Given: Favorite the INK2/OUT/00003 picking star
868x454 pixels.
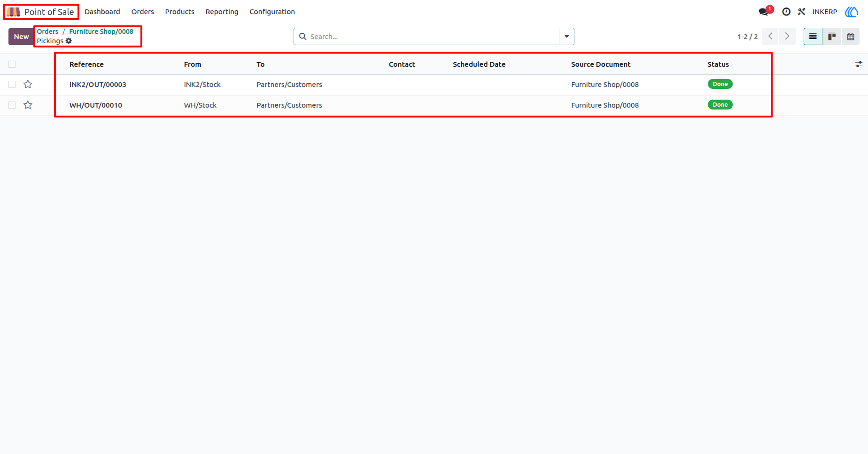Looking at the screenshot, I should point(28,85).
